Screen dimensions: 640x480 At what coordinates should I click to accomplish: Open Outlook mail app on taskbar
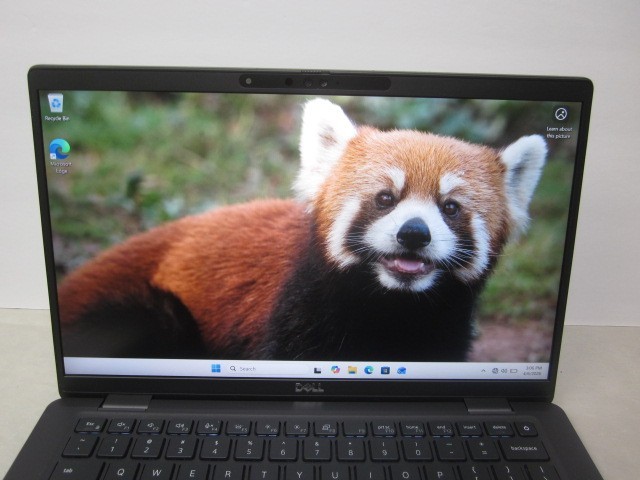(402, 370)
